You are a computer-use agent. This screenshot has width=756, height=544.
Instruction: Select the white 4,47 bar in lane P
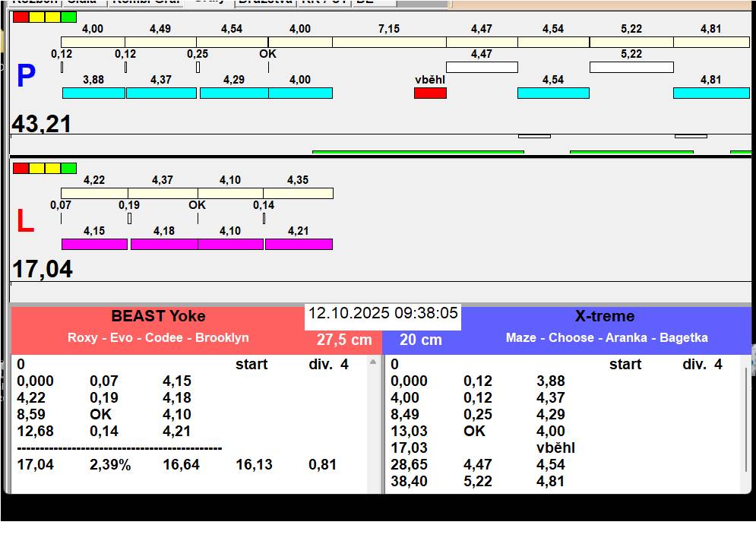tap(482, 67)
